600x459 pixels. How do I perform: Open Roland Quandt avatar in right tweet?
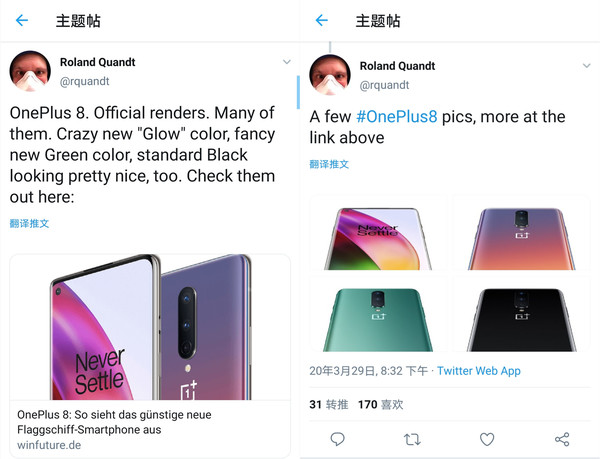click(330, 75)
